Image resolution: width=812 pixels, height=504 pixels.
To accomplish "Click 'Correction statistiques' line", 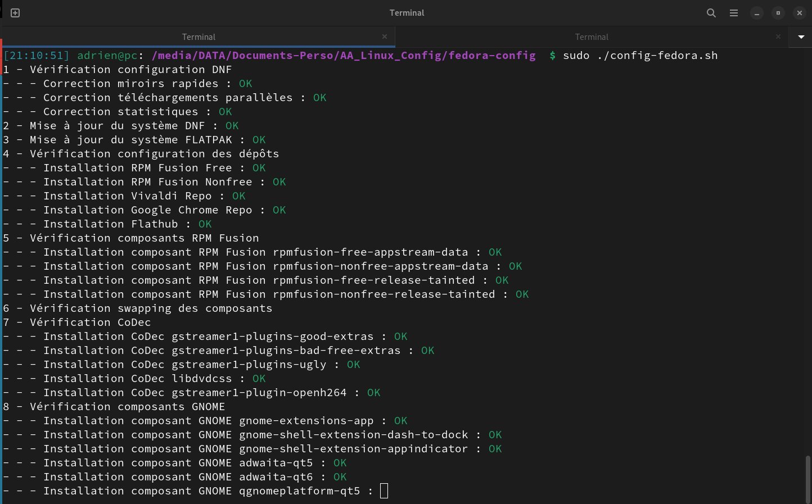I will pyautogui.click(x=118, y=112).
